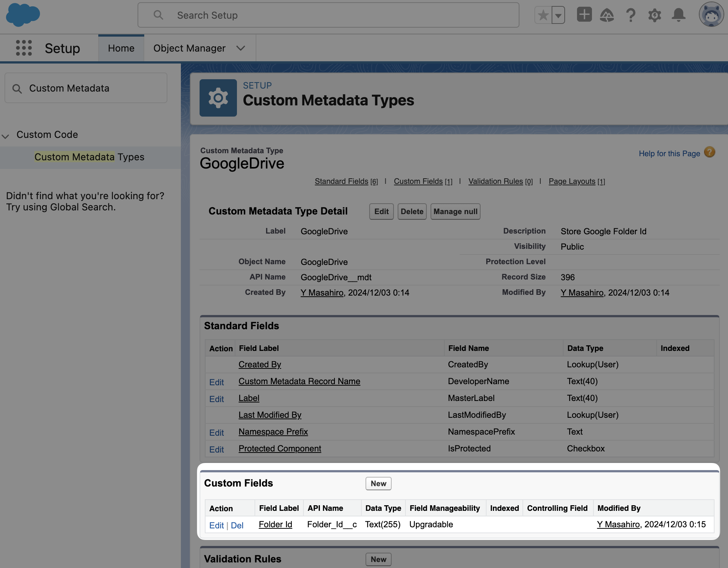The image size is (728, 568).
Task: Click the Search Setup input field
Action: click(x=328, y=15)
